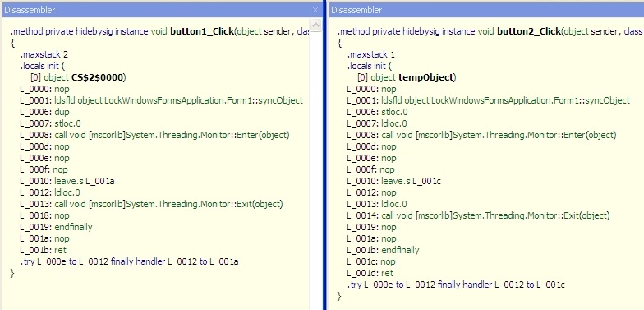Click the 'L_0007: ldloc.0' instruction
Screen dimensions: 644x310
click(377, 123)
